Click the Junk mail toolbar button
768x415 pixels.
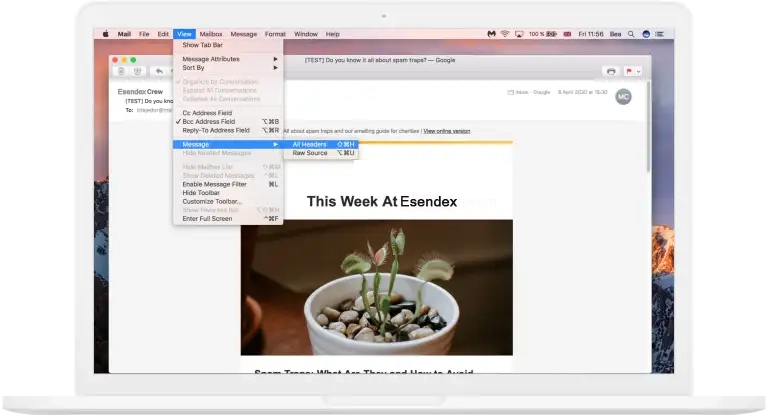(x=138, y=72)
